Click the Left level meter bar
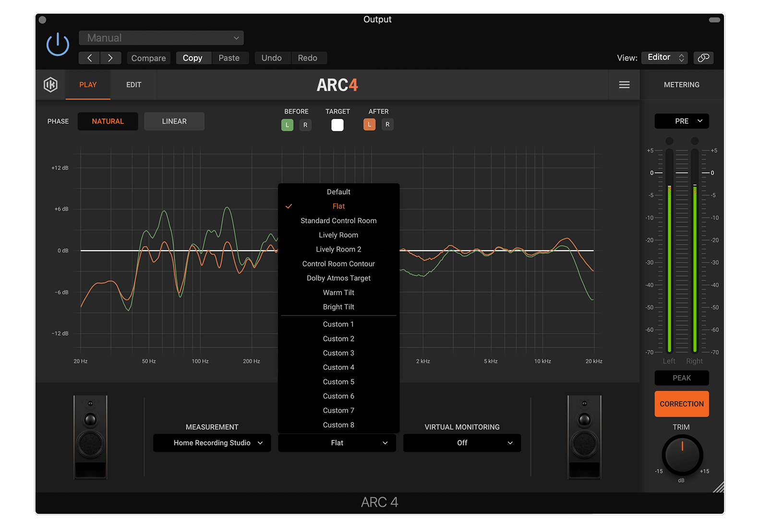Image resolution: width=760 pixels, height=532 pixels. (x=669, y=250)
